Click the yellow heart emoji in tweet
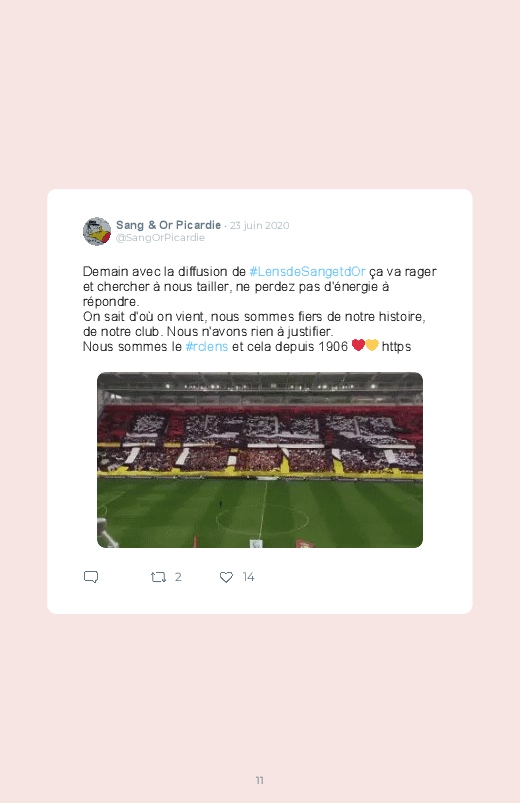The width and height of the screenshot is (520, 803). pos(372,345)
